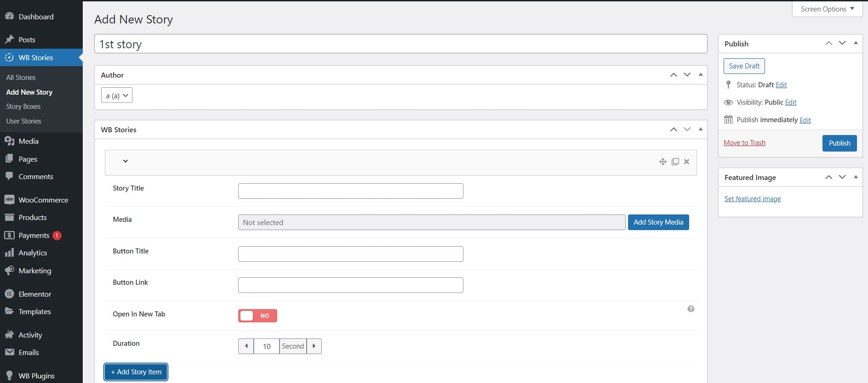Open the Media library menu
Viewport: 868px width, 383px height.
coord(29,141)
